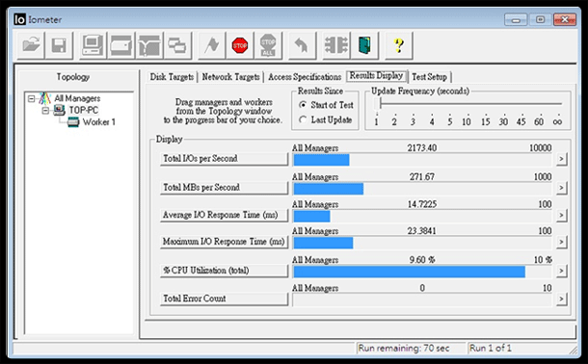Click Maximum I/O Response Time button
Image resolution: width=588 pixels, height=364 pixels.
tap(224, 242)
